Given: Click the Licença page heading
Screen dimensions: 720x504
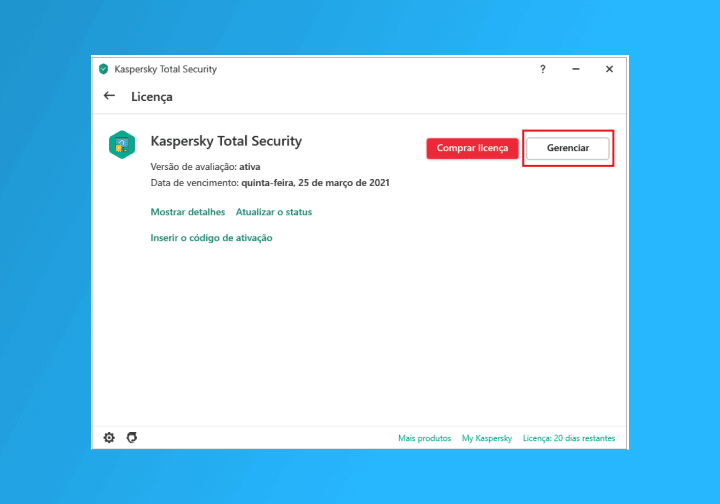Looking at the screenshot, I should click(x=152, y=97).
